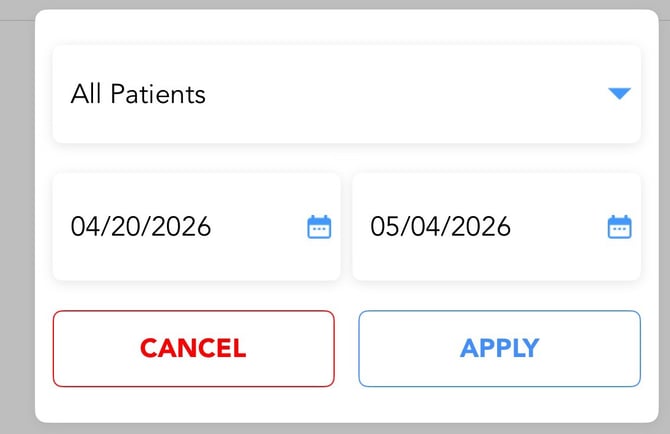Open the end date calendar picker icon
Viewport: 670px width, 434px height.
tap(620, 227)
